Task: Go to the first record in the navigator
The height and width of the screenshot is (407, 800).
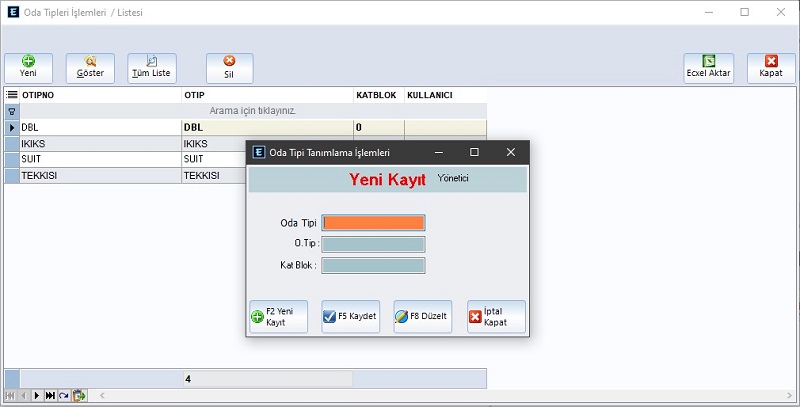Action: point(10,395)
